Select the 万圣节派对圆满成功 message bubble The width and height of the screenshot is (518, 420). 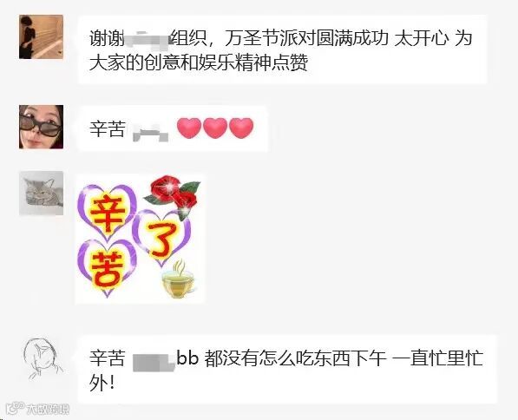(283, 50)
